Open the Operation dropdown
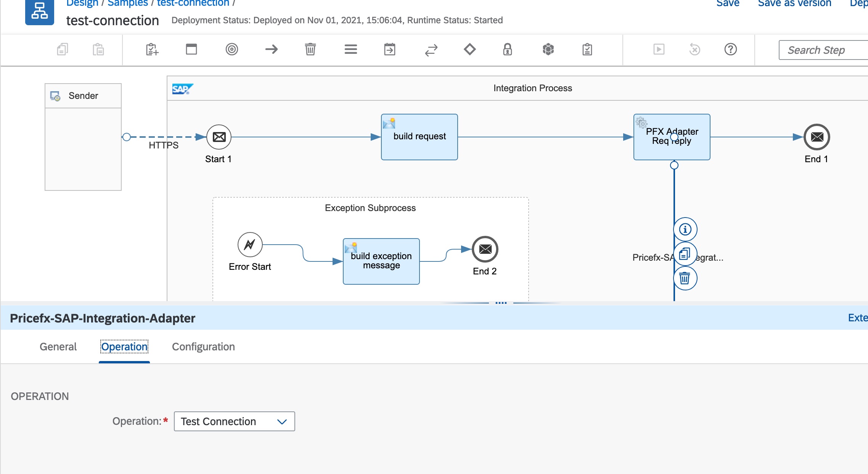The width and height of the screenshot is (868, 474). click(x=234, y=421)
